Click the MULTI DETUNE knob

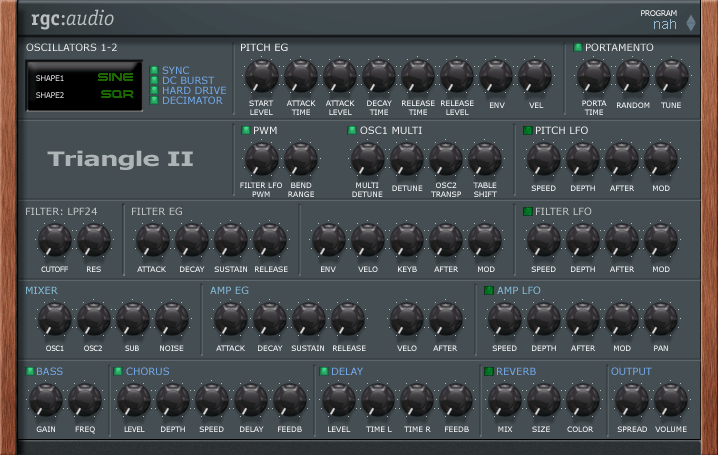coord(367,159)
